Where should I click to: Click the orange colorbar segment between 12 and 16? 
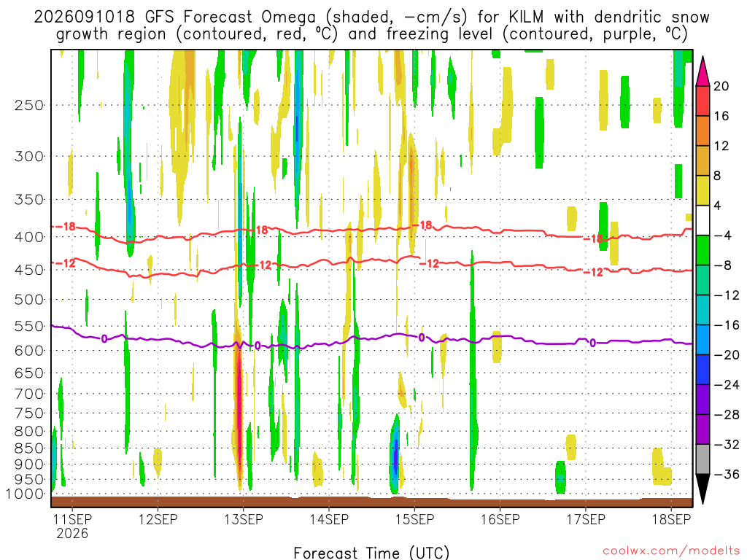(703, 131)
